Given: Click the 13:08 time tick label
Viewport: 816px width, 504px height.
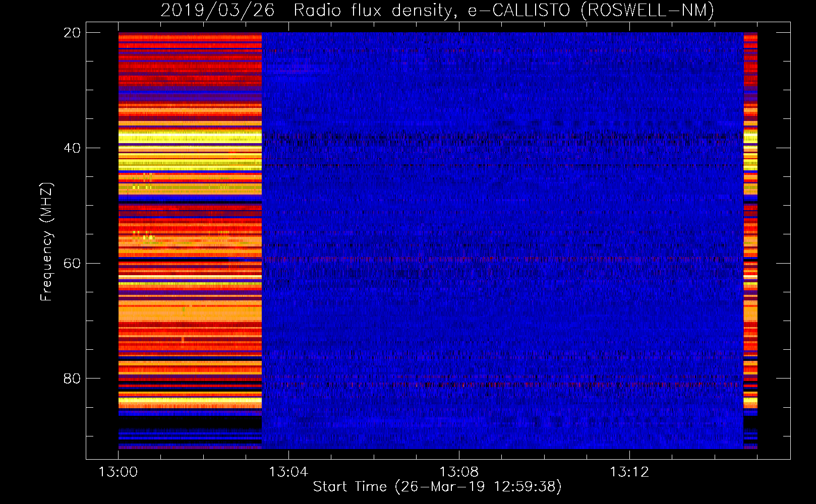Looking at the screenshot, I should click(x=459, y=472).
